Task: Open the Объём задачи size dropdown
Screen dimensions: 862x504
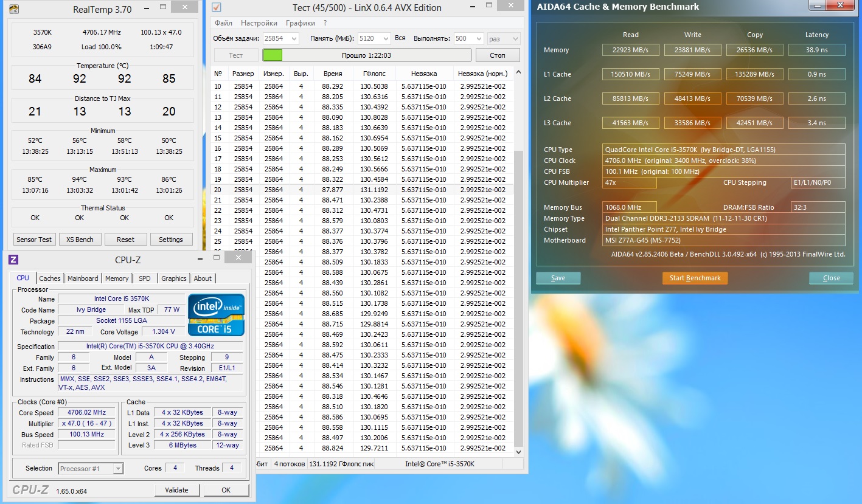Action: (x=293, y=38)
